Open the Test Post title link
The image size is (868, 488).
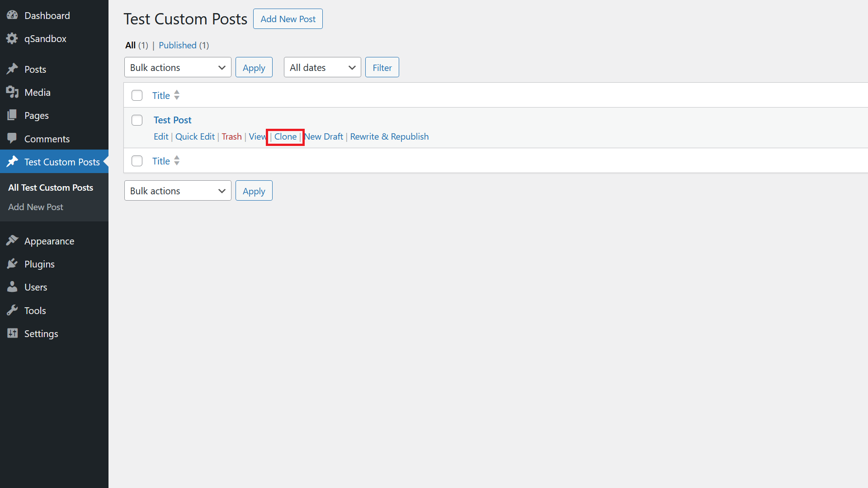pos(172,120)
